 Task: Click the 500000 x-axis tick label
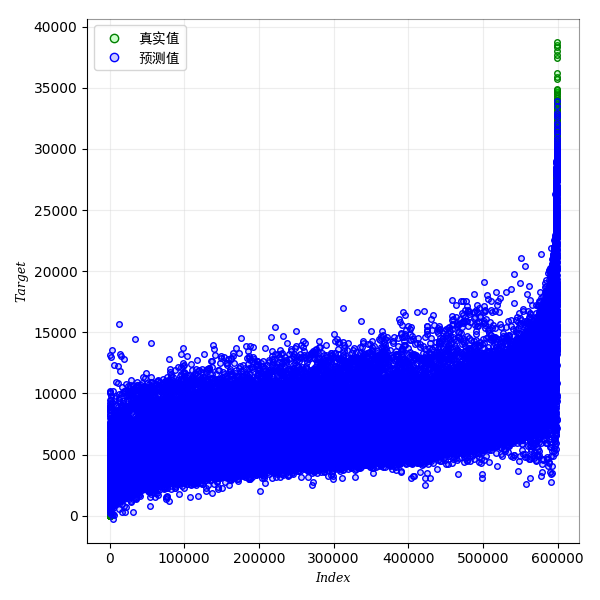coord(483,559)
